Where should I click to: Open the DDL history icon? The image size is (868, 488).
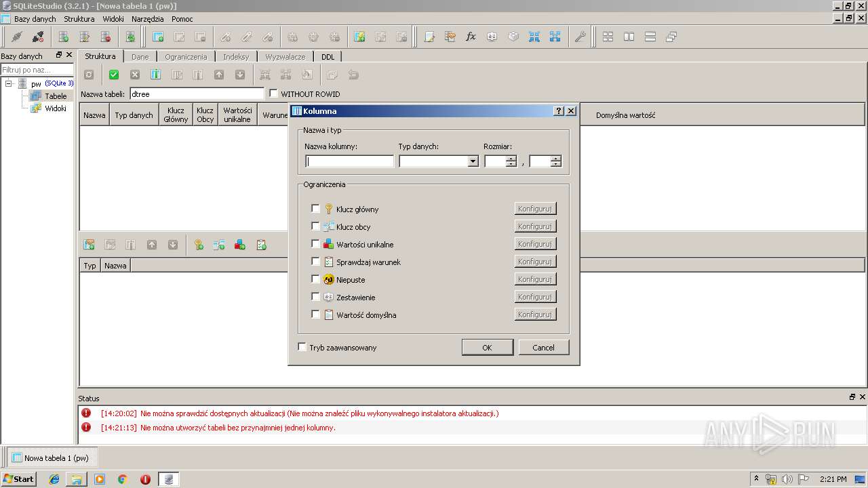click(450, 37)
